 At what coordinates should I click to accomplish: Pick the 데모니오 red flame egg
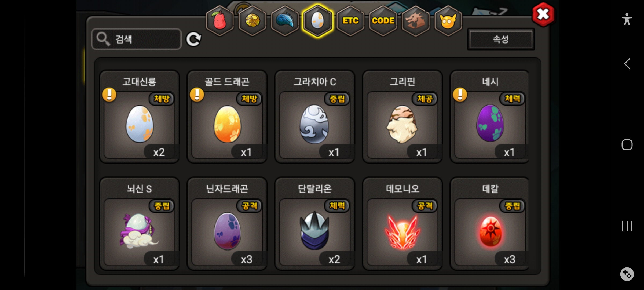coord(402,224)
